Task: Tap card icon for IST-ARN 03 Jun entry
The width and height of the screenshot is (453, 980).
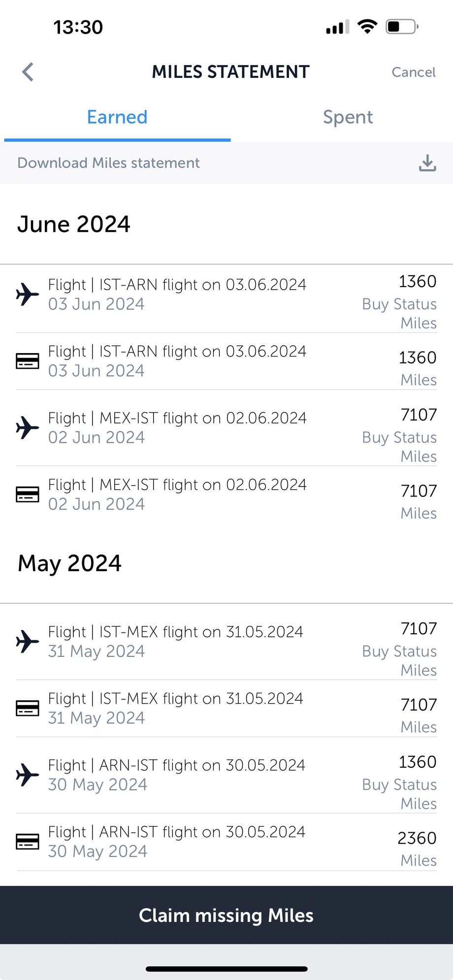Action: [28, 361]
